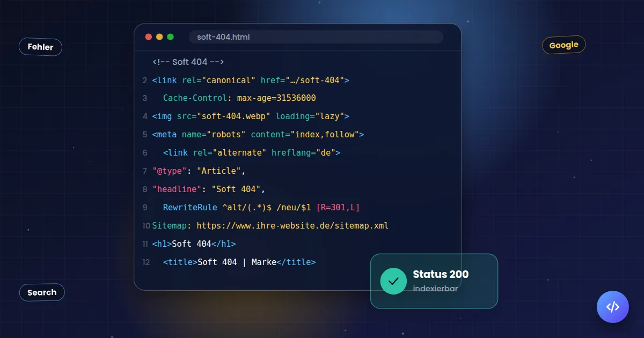644x338 pixels.
Task: Click the green checkmark circle icon
Action: [x=393, y=281]
